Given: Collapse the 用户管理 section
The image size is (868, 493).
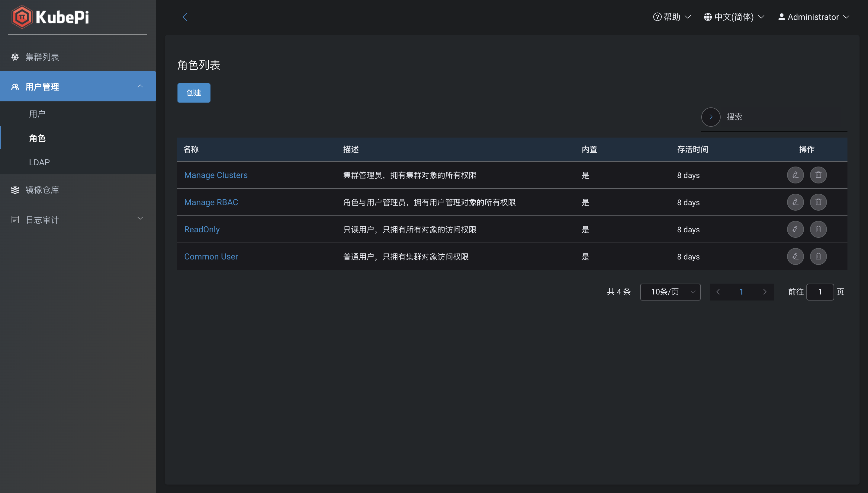Looking at the screenshot, I should (x=140, y=86).
